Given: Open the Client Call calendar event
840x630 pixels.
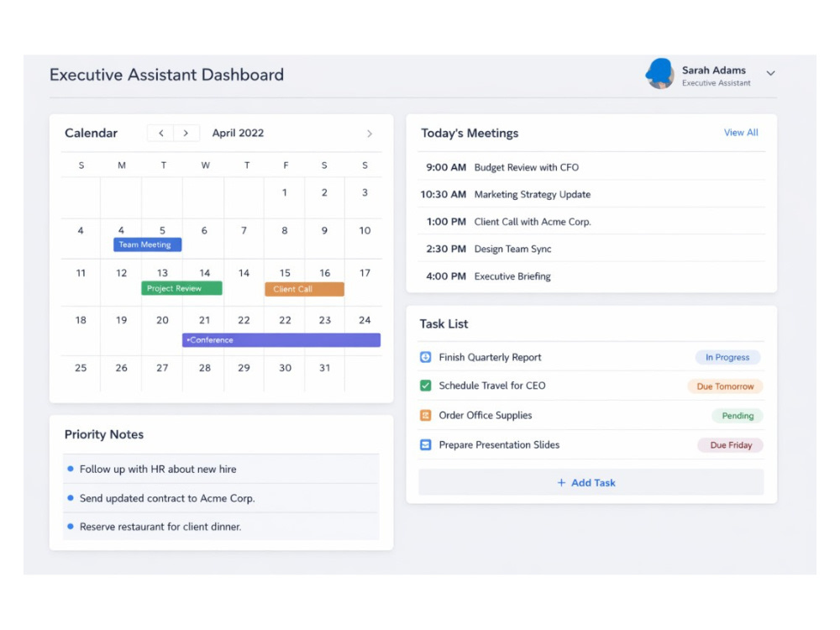Looking at the screenshot, I should (304, 289).
